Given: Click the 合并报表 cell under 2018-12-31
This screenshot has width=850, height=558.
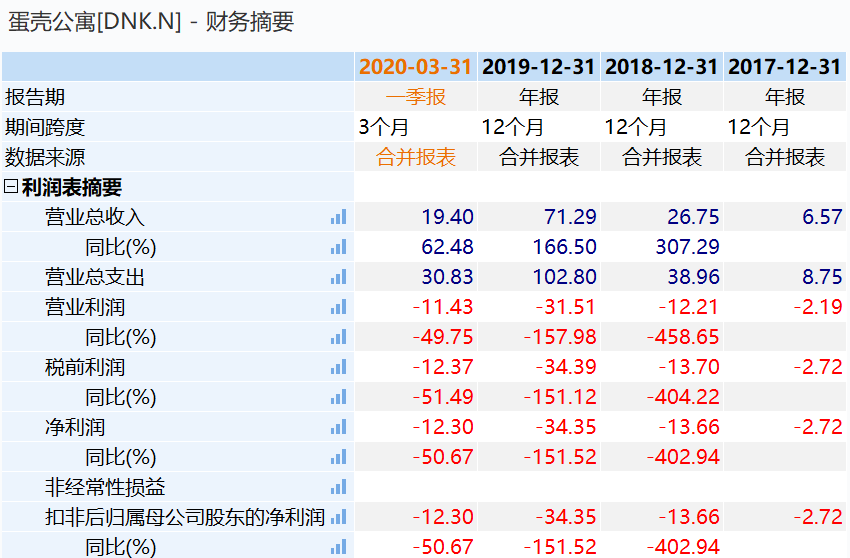Looking at the screenshot, I should click(661, 157).
